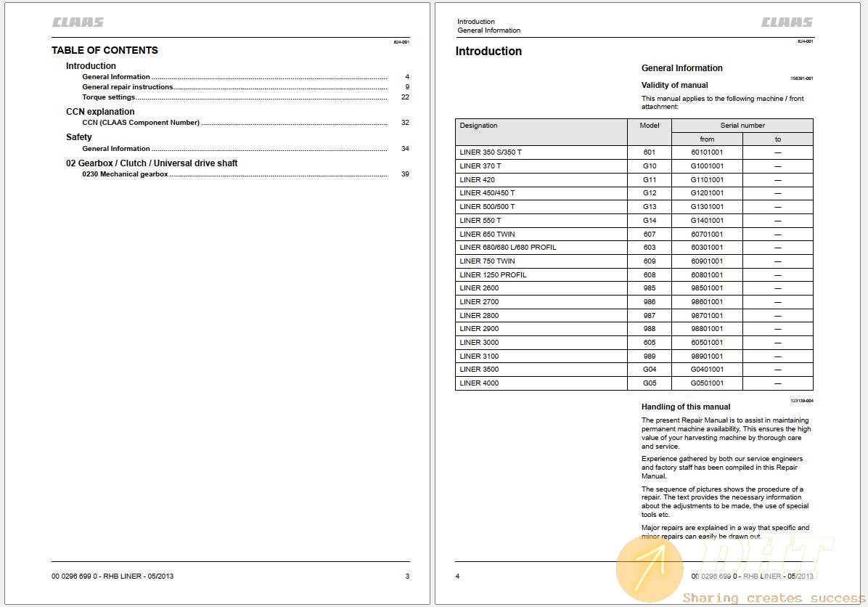Click model number 607 in the table
Screen dimensions: 868x607
pos(650,234)
